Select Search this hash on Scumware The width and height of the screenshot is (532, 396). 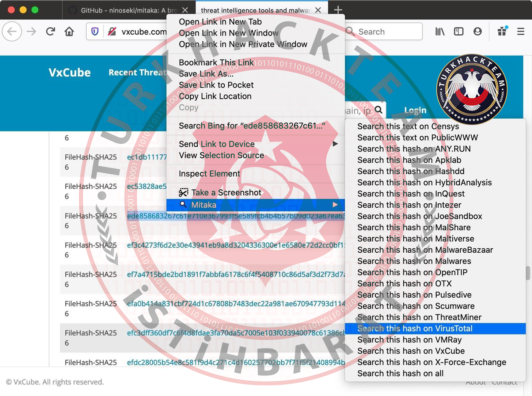[x=435, y=306]
